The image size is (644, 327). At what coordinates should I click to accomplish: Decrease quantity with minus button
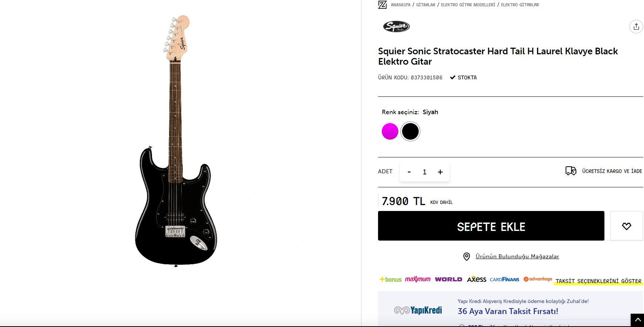coord(409,172)
